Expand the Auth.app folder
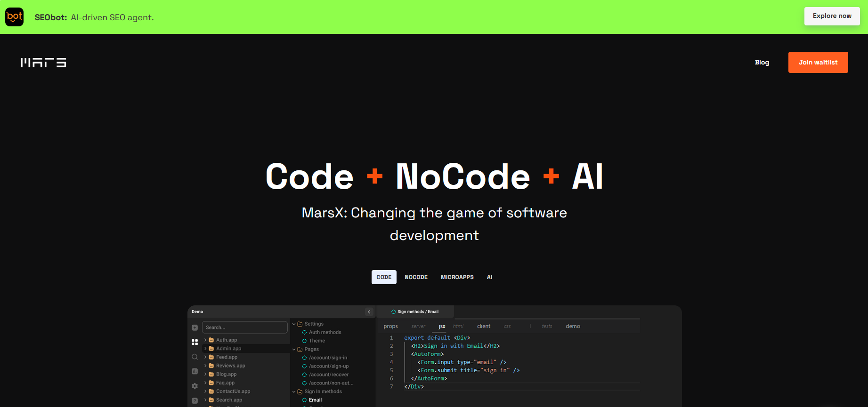868x407 pixels. point(206,340)
